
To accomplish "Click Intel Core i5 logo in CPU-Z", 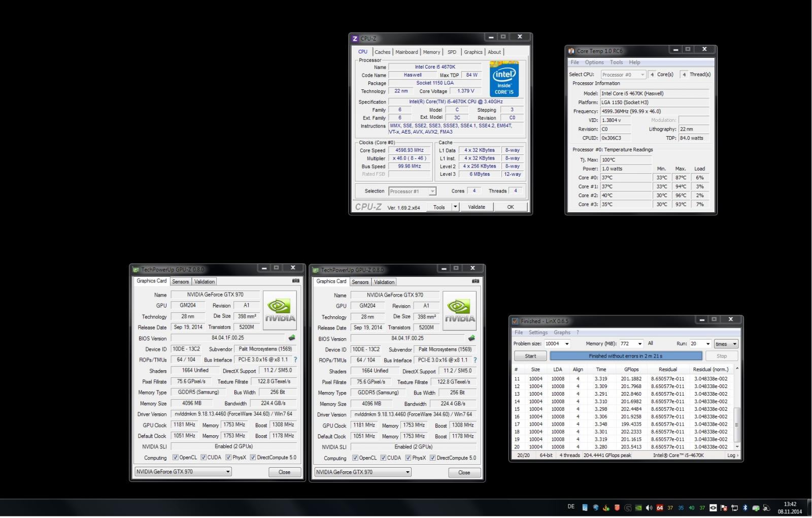I will pyautogui.click(x=504, y=79).
